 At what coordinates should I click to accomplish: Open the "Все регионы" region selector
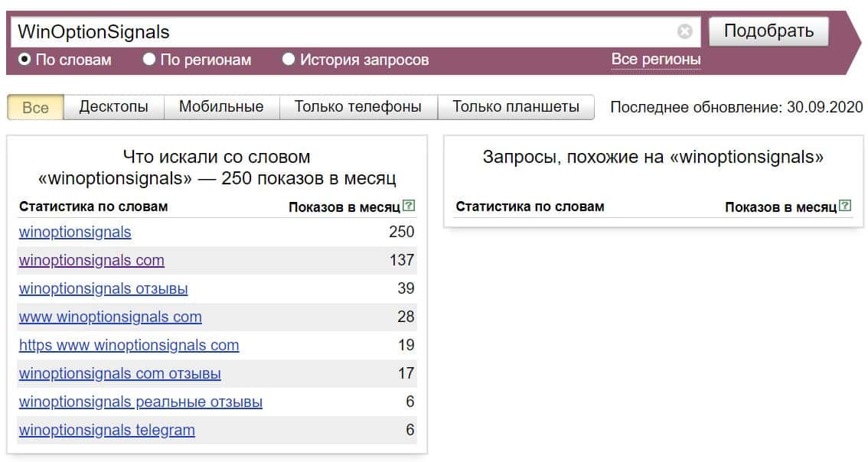click(x=655, y=59)
